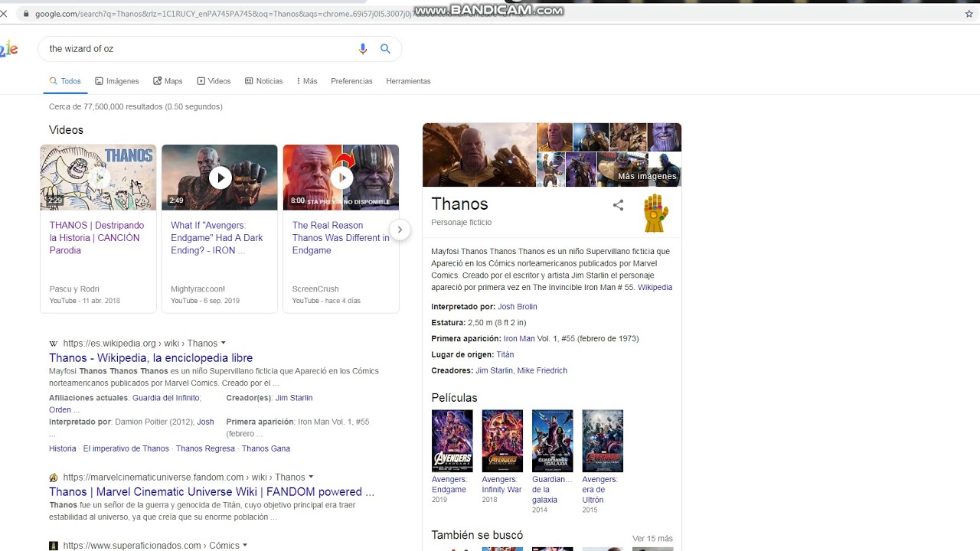Play the 'What If Avengers Endgame' video
This screenshot has height=551, width=980.
pyautogui.click(x=220, y=178)
